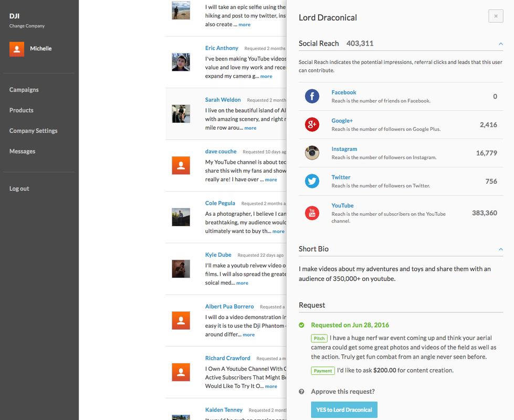The height and width of the screenshot is (420, 514).
Task: Open Albert Pua Borrero's name link
Action: click(229, 307)
